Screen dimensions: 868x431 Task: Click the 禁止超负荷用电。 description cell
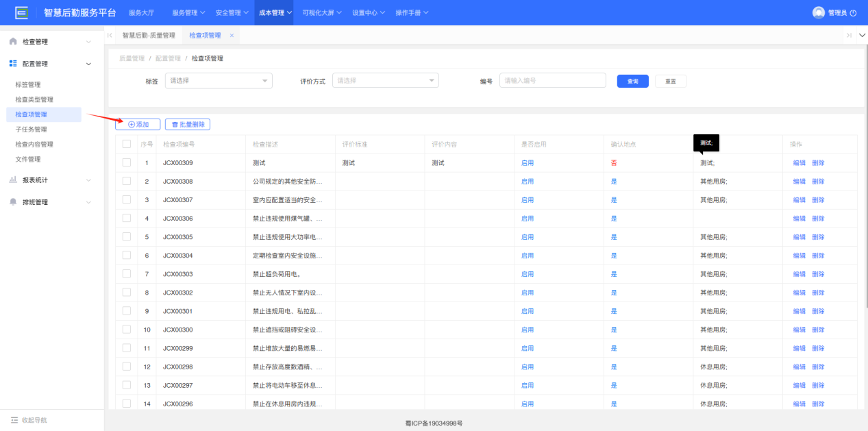tap(276, 274)
